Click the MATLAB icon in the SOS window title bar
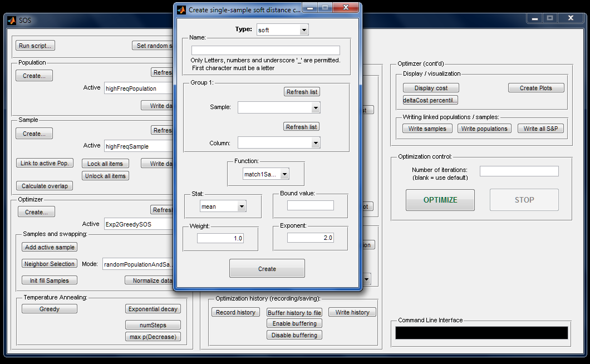Screen dimensions: 590x364 coord(11,21)
